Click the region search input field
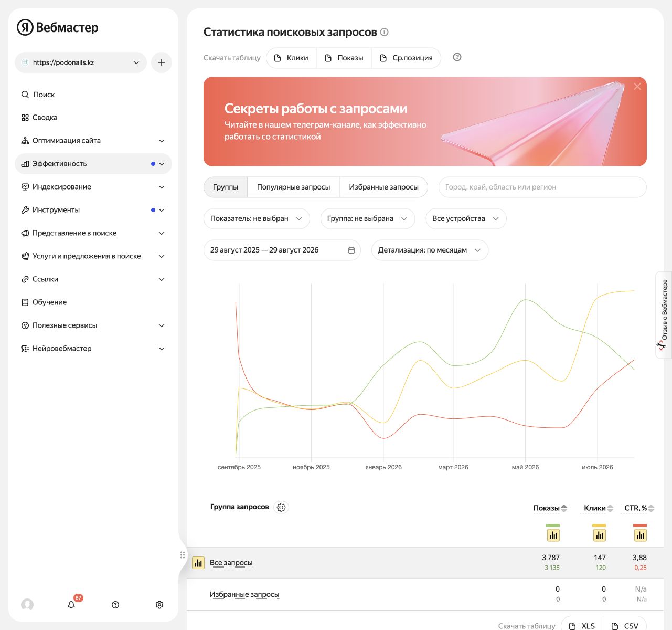The image size is (672, 630). [542, 187]
